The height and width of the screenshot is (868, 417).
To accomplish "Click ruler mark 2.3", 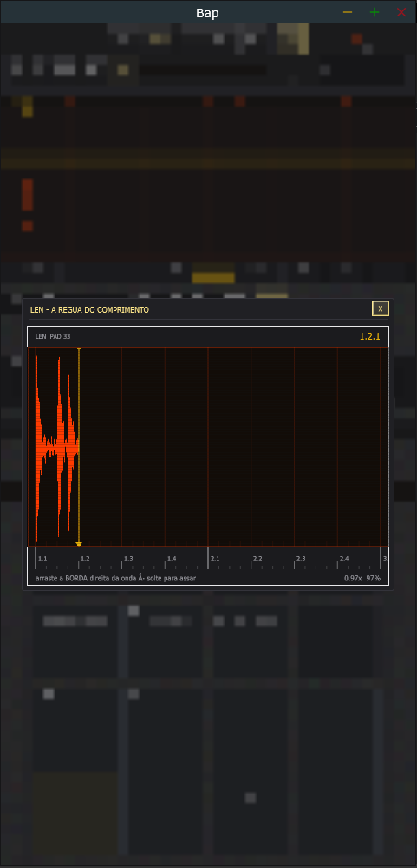I will 301,559.
